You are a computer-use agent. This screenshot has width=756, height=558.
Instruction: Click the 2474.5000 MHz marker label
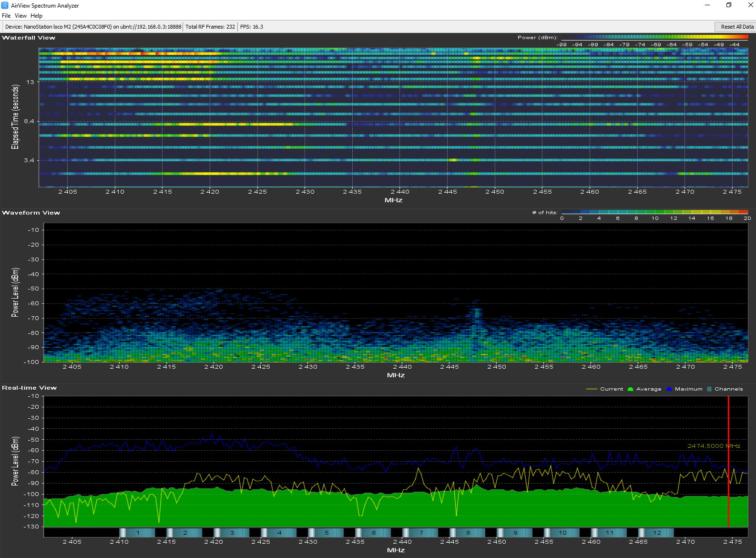pyautogui.click(x=714, y=446)
